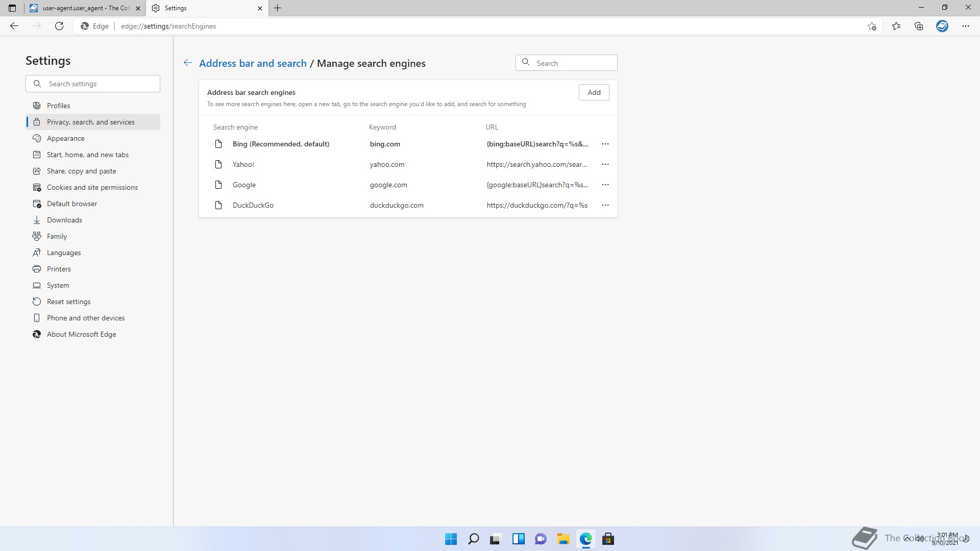Open tab actions menu icon
This screenshot has height=551, width=980.
click(12, 8)
